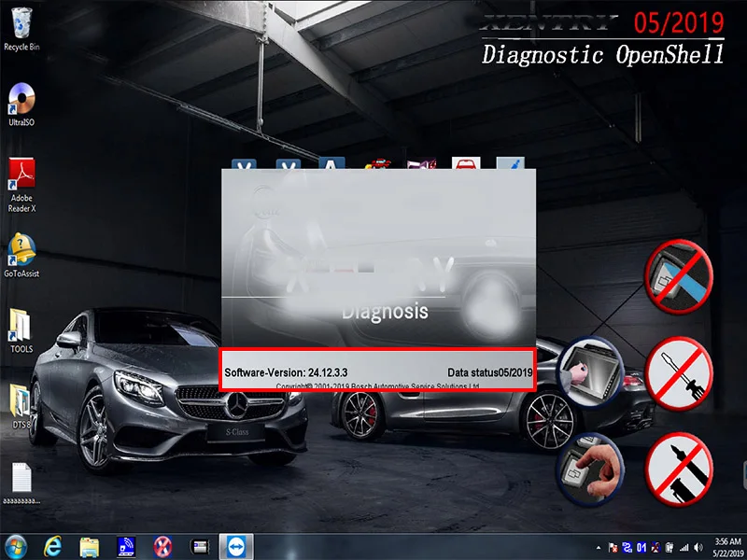Click the blue brush desktop icon behind the splash

tap(510, 162)
